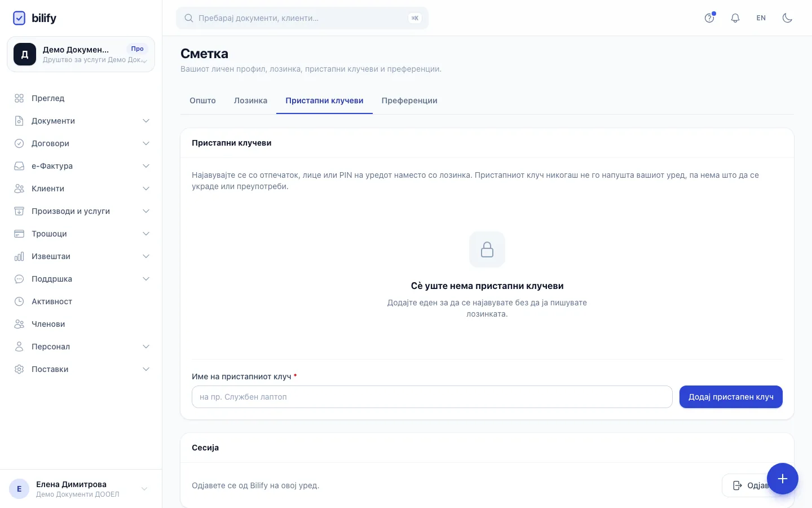This screenshot has width=812, height=508.
Task: Open the Членови sidebar item
Action: coord(81,324)
